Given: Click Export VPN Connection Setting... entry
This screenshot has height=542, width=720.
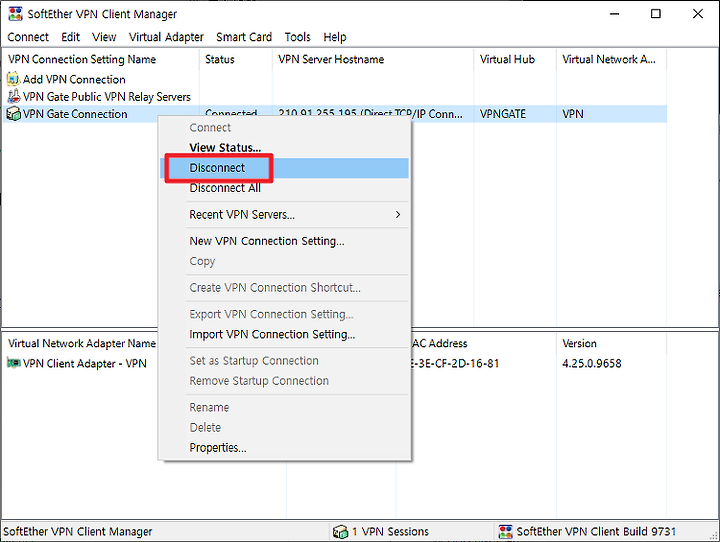Looking at the screenshot, I should [x=284, y=314].
